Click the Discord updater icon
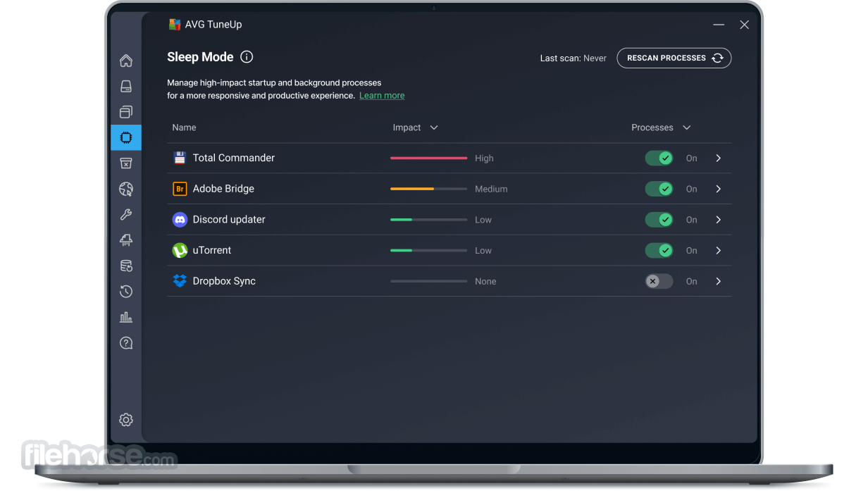This screenshot has width=868, height=491. point(180,220)
